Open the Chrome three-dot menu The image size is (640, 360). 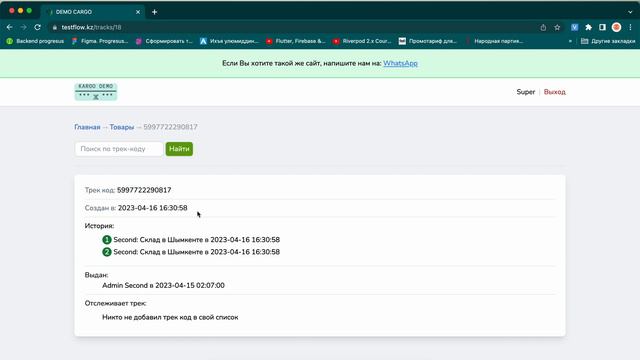coord(630,27)
